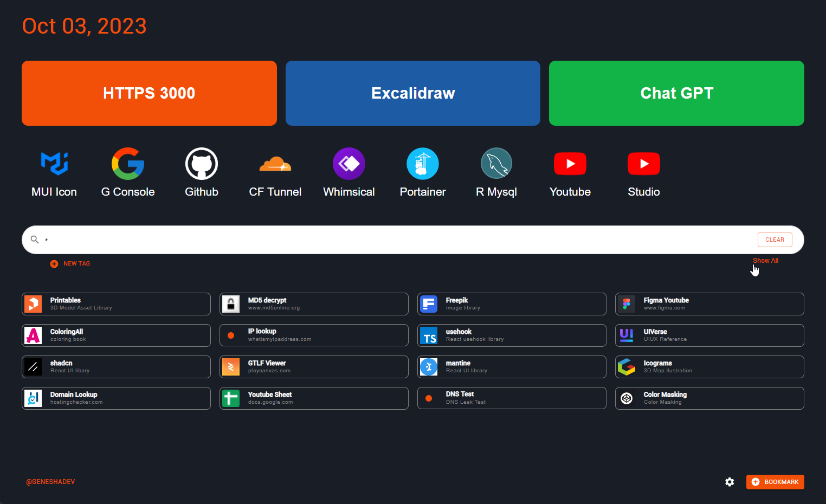Open the Excalidraw tile
Viewport: 826px width, 504px height.
(413, 93)
